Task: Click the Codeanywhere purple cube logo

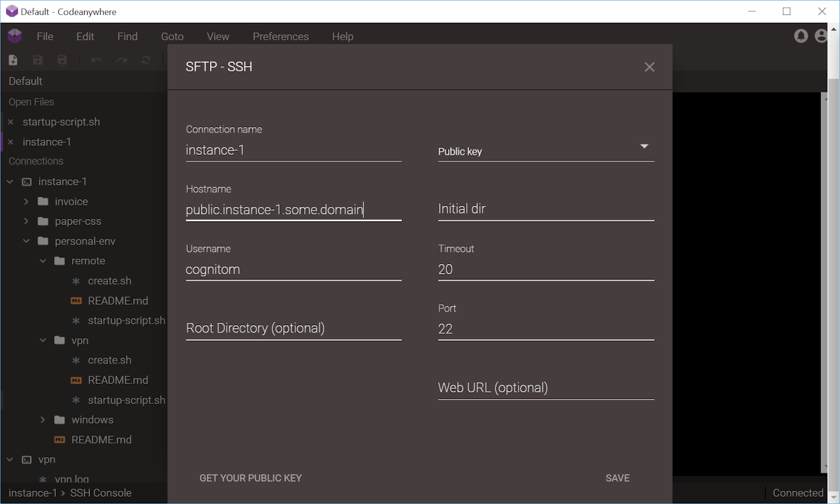Action: (15, 36)
